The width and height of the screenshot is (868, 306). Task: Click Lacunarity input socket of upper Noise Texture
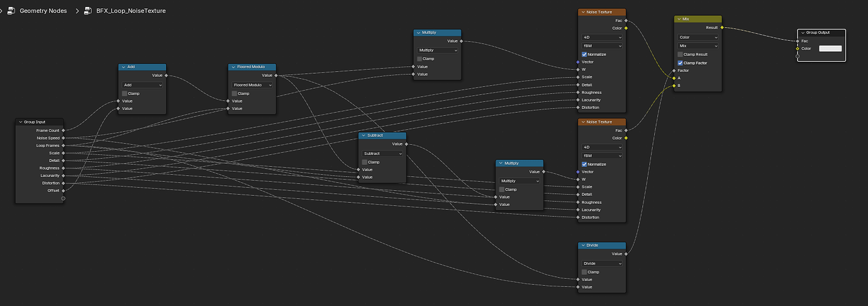577,99
